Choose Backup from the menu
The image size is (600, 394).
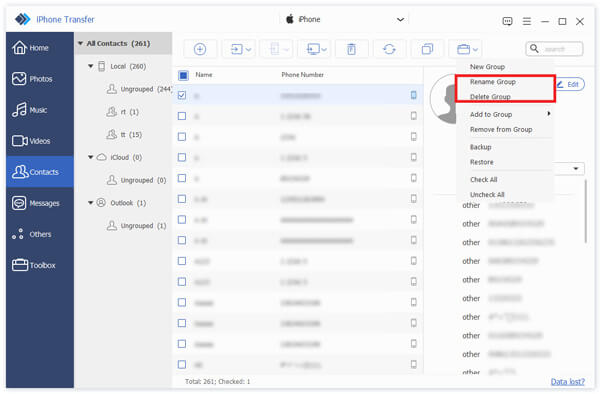pos(481,147)
